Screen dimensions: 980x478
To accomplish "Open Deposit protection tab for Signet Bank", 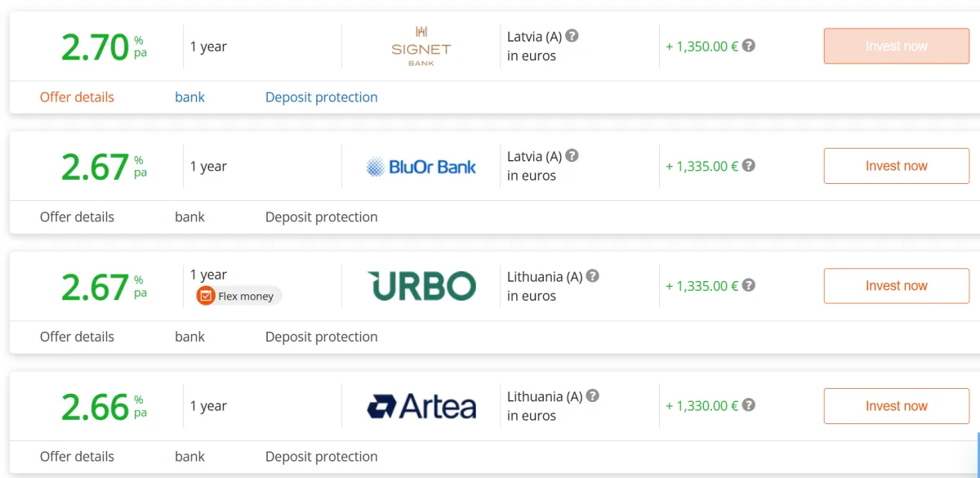I will click(x=321, y=97).
